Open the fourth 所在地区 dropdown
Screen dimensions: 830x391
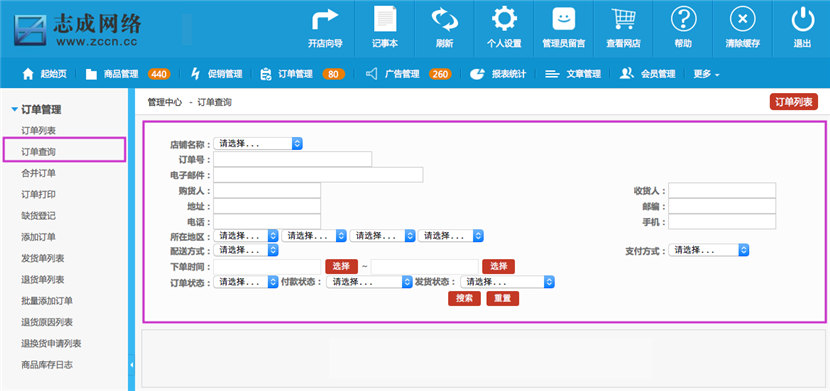tap(450, 235)
